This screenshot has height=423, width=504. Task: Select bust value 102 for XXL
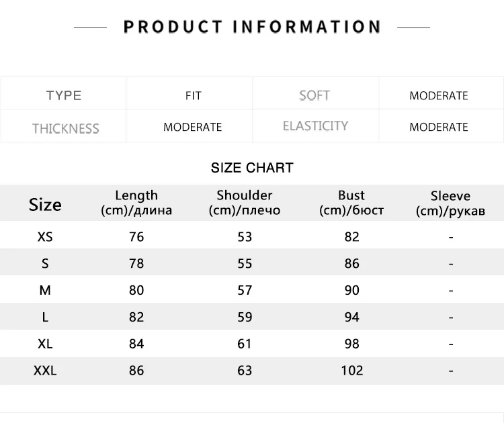[x=352, y=371]
